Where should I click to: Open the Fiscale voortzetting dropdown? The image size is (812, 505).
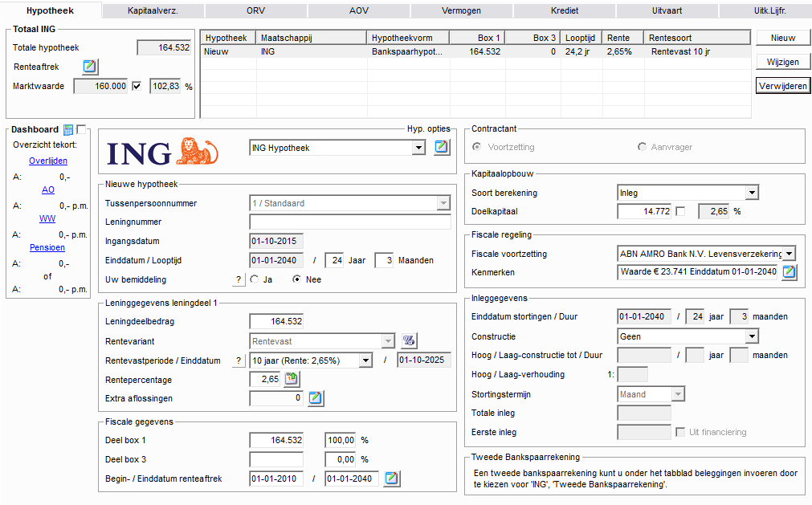click(x=790, y=254)
